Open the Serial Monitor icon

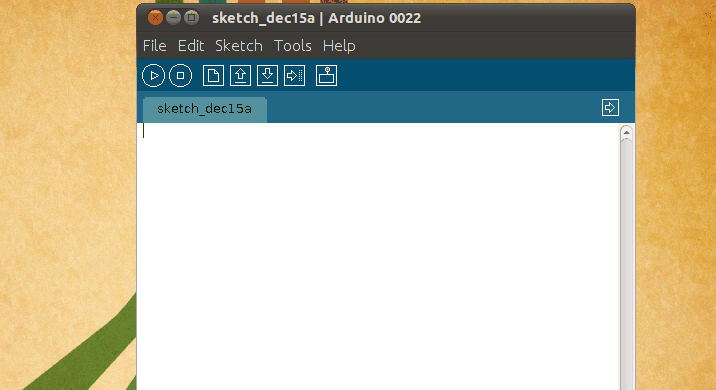tap(326, 76)
